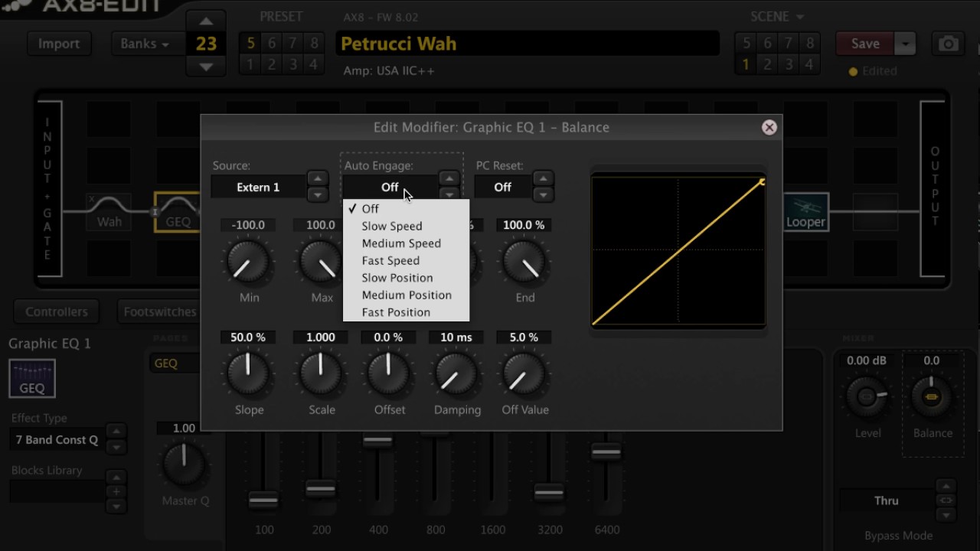Image resolution: width=980 pixels, height=551 pixels.
Task: Select the Looper block in the grid
Action: [x=805, y=212]
